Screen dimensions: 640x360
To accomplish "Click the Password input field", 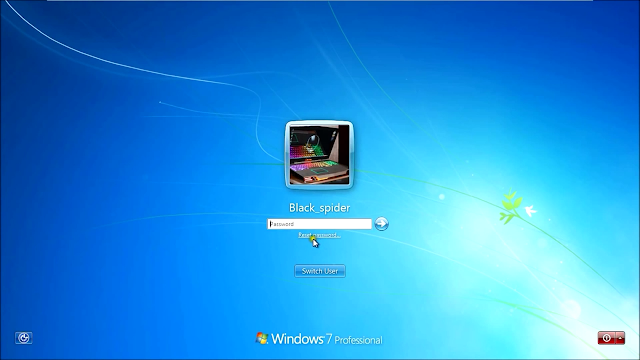I will 320,224.
